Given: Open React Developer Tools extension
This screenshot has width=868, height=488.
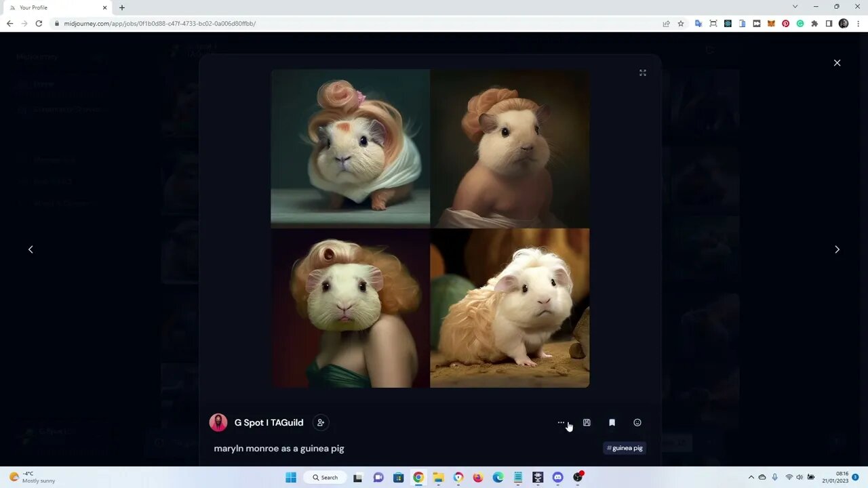Looking at the screenshot, I should [x=728, y=23].
